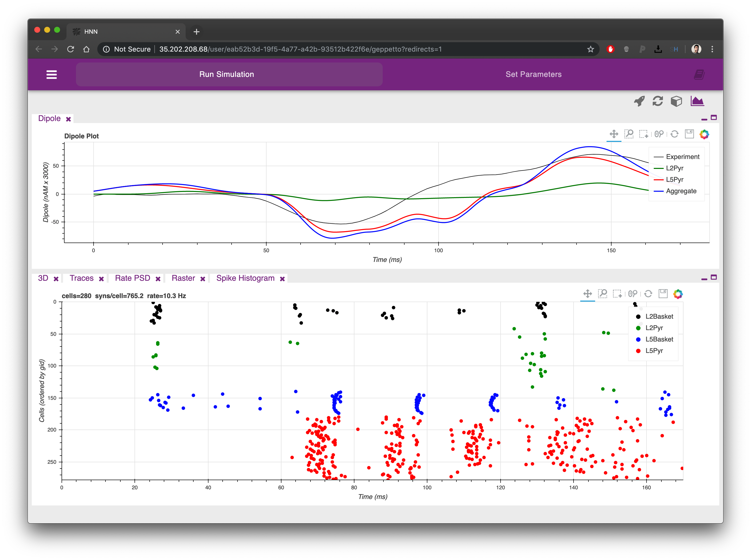751x560 pixels.
Task: Maximize the Dipole panel
Action: 714,118
